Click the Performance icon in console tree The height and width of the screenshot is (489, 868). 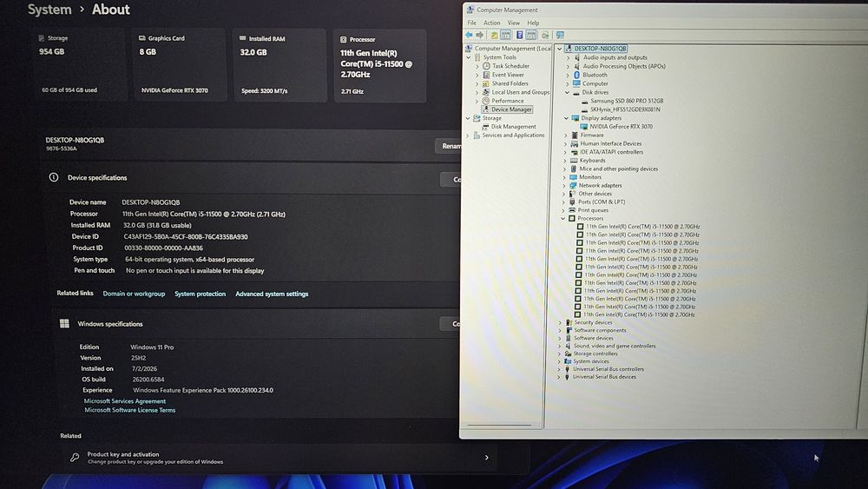tap(485, 101)
